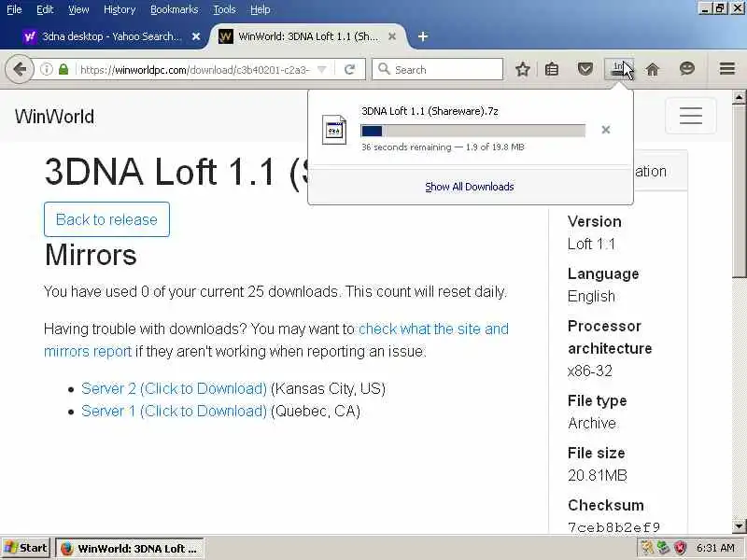Open the Hello chat smiley icon
Screen dimensions: 747x560
point(686,68)
